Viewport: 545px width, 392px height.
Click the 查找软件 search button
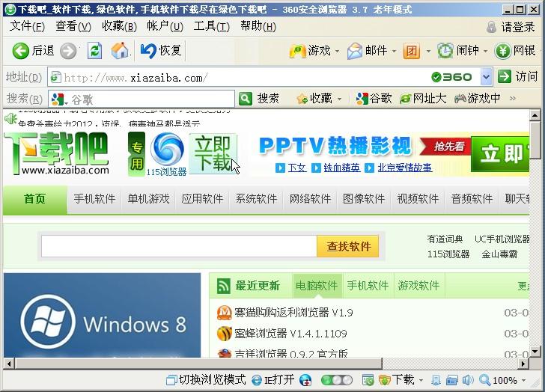tap(348, 247)
